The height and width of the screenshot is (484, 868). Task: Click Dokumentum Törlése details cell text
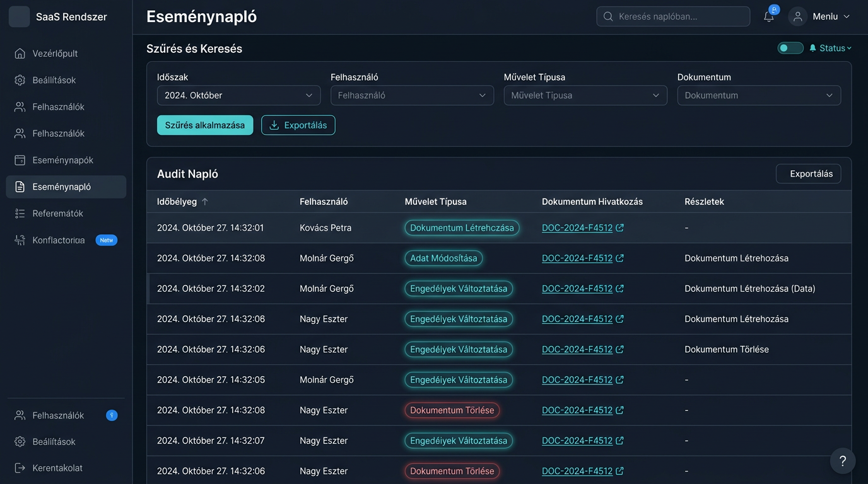click(x=727, y=349)
